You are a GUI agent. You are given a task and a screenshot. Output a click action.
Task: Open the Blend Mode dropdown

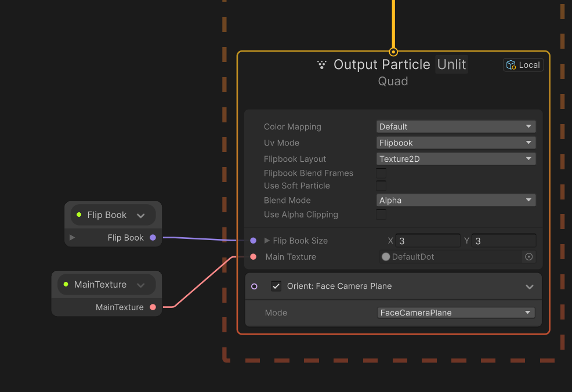[x=456, y=200]
